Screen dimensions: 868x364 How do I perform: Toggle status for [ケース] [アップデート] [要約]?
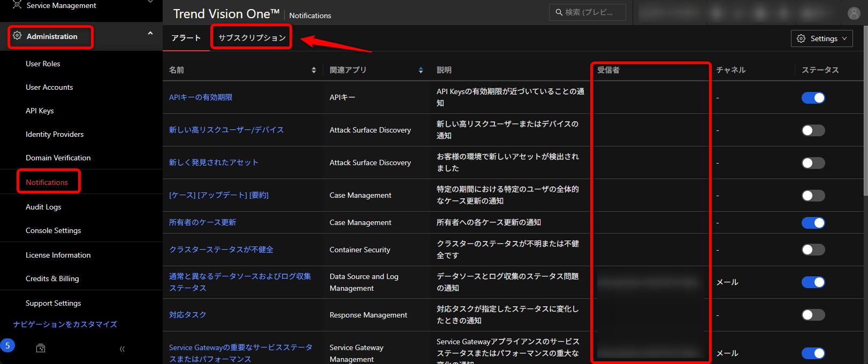[813, 196]
